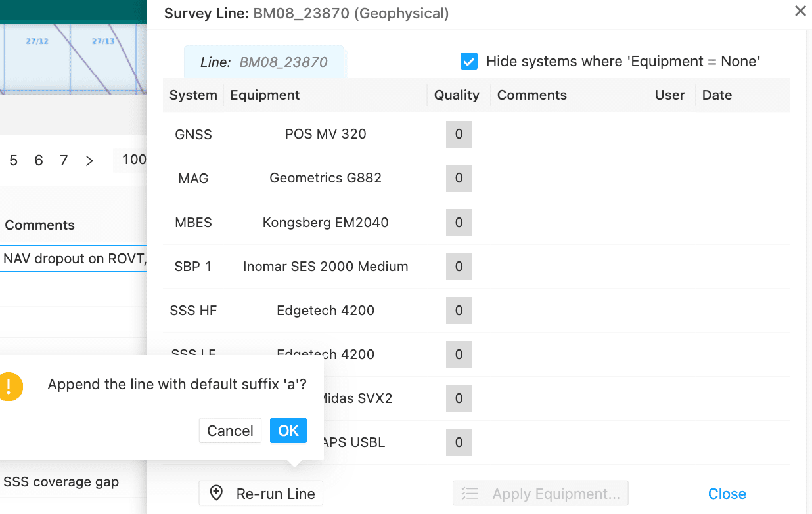Go to the next page arrow
This screenshot has height=514, width=812.
click(x=89, y=160)
